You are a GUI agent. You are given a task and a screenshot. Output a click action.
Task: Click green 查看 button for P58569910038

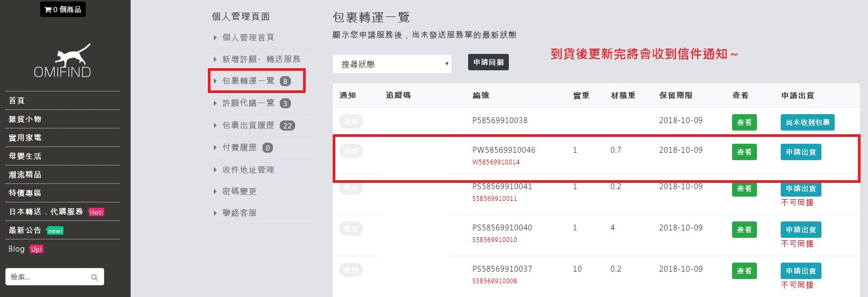pyautogui.click(x=744, y=123)
